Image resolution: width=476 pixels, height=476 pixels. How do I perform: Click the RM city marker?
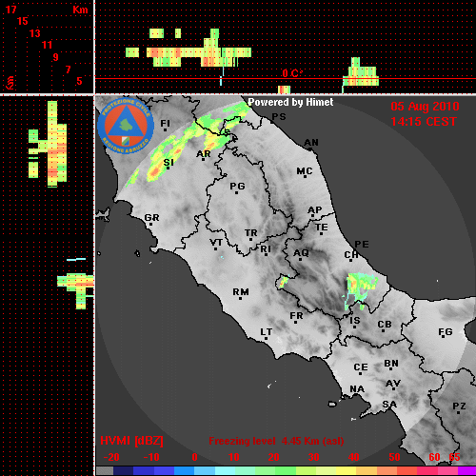point(240,299)
